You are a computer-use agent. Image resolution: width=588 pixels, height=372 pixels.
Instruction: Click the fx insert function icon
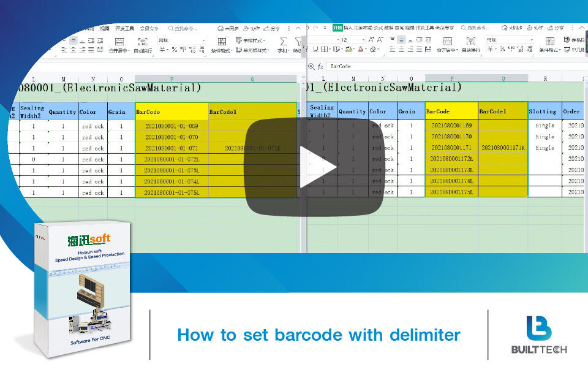click(x=320, y=66)
